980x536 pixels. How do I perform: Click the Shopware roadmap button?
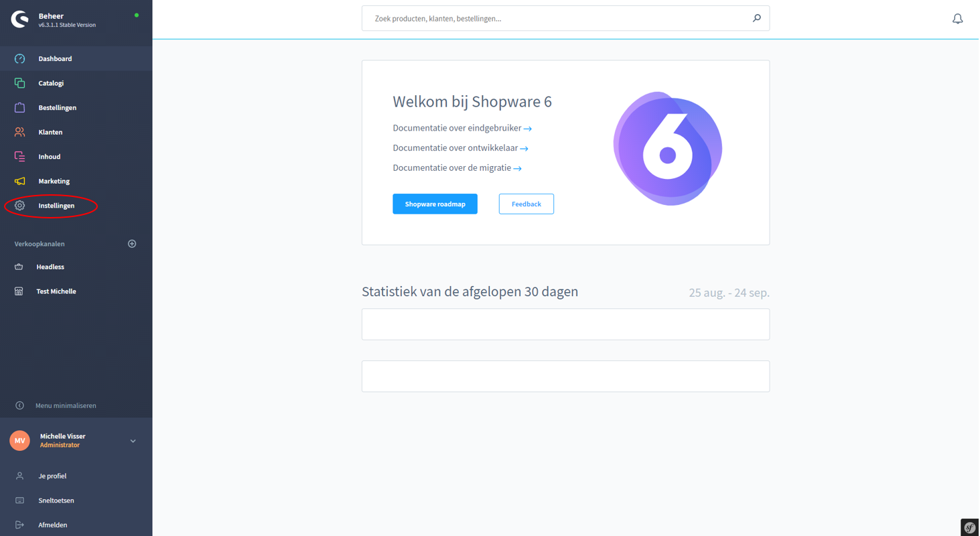[x=435, y=204]
